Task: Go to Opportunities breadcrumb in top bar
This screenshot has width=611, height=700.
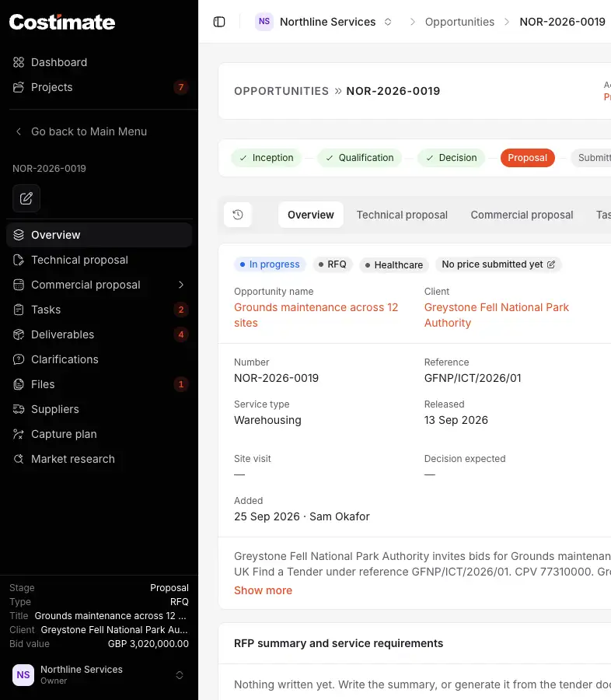Action: 459,22
